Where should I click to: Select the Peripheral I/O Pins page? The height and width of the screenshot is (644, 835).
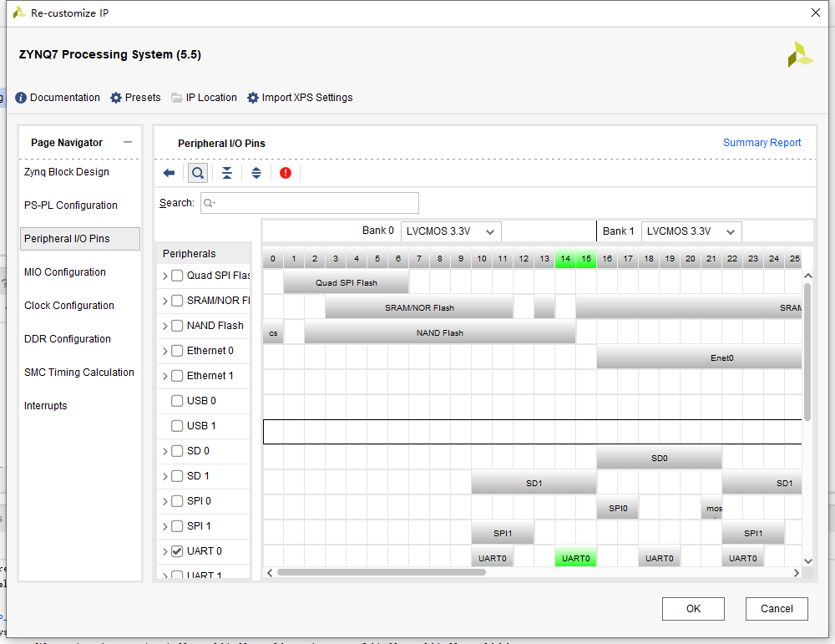tap(80, 239)
